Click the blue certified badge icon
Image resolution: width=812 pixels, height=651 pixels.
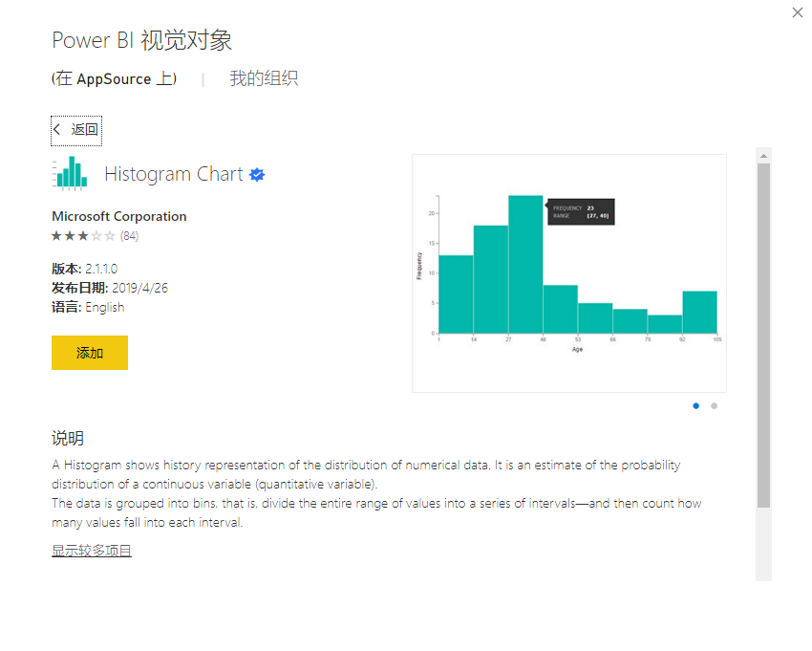[257, 175]
